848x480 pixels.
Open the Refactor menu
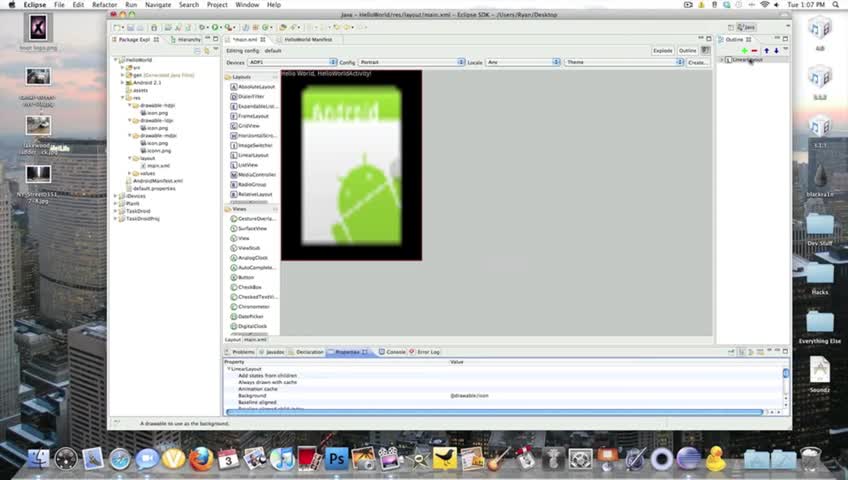click(104, 4)
